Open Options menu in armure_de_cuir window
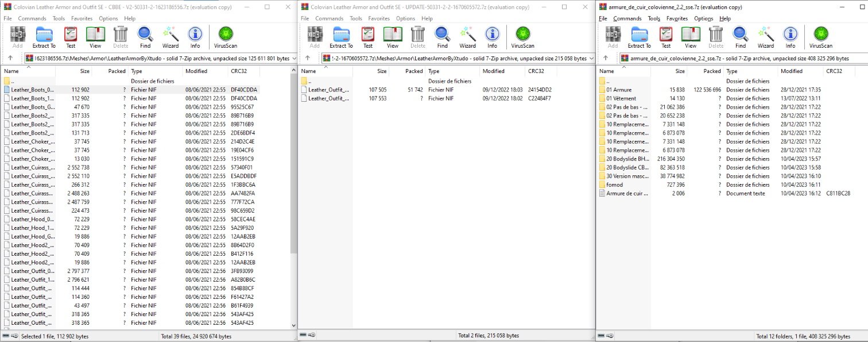868x342 pixels. click(703, 18)
